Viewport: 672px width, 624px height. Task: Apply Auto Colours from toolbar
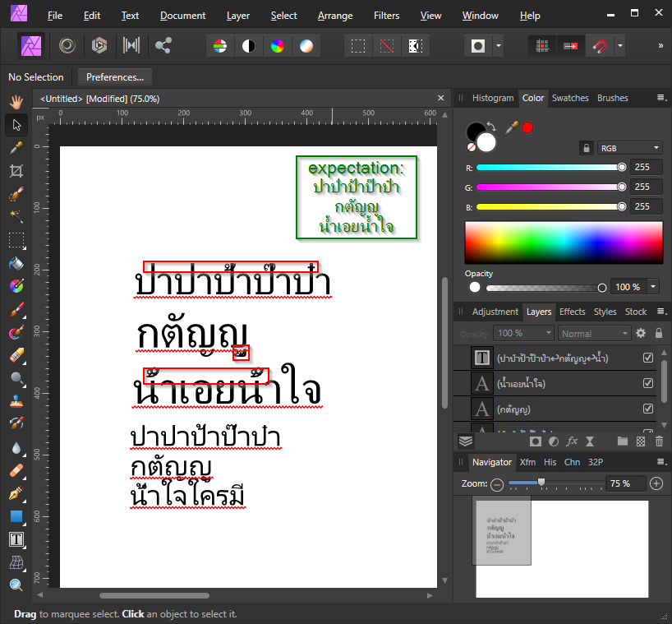278,46
